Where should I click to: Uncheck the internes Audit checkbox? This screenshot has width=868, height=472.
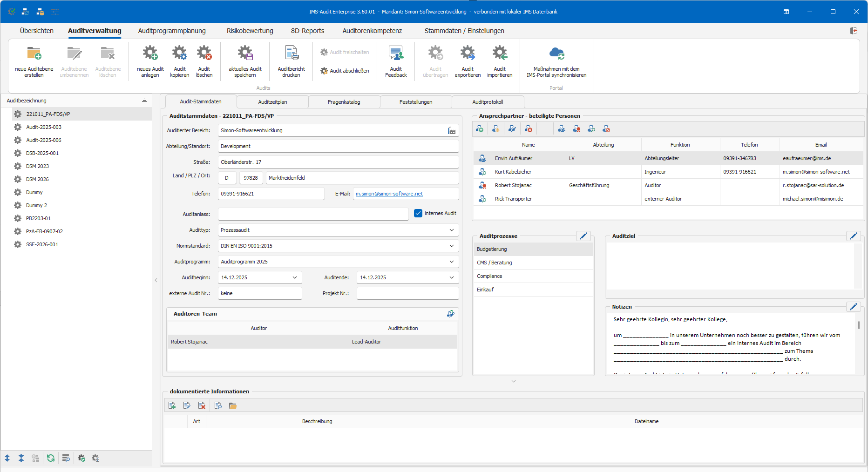418,213
